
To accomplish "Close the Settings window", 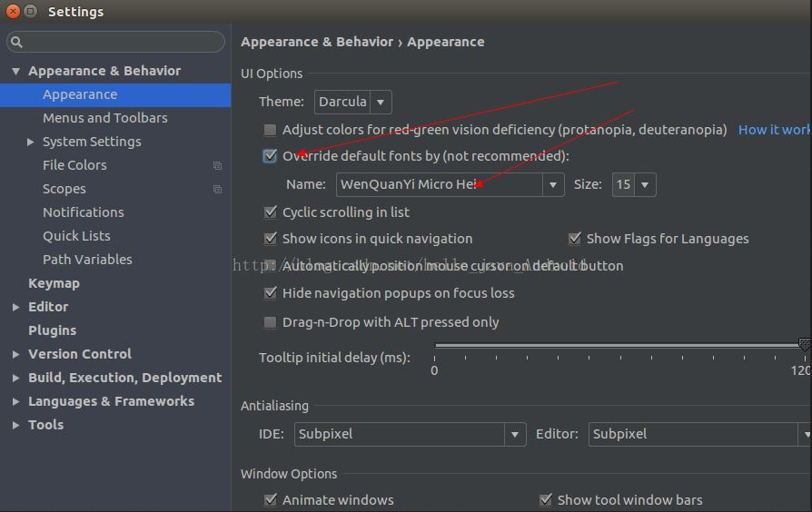I will 13,11.
